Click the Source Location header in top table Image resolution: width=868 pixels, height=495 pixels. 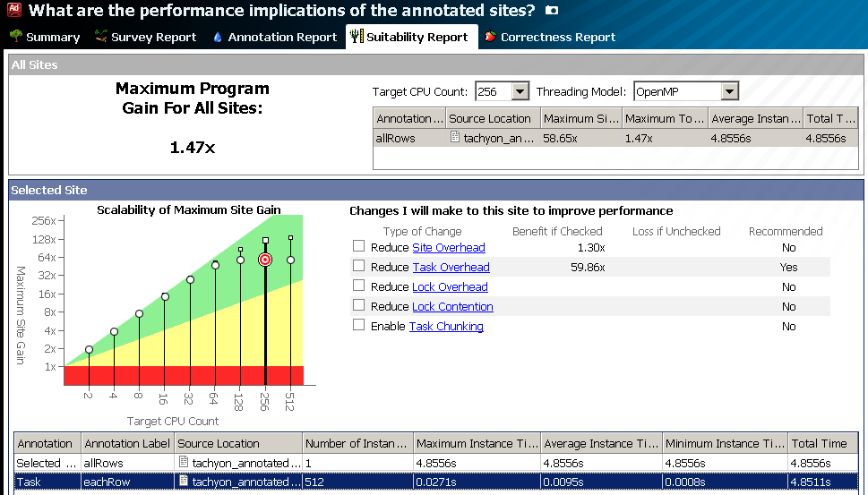[x=493, y=118]
